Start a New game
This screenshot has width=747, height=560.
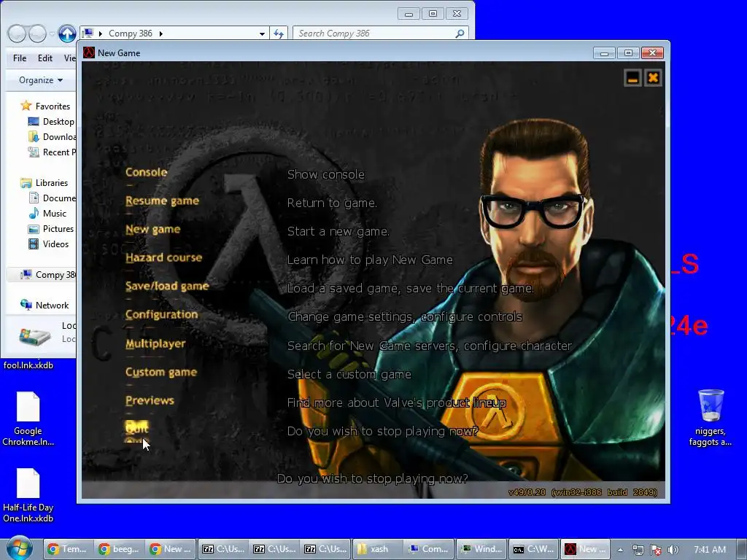[153, 230]
